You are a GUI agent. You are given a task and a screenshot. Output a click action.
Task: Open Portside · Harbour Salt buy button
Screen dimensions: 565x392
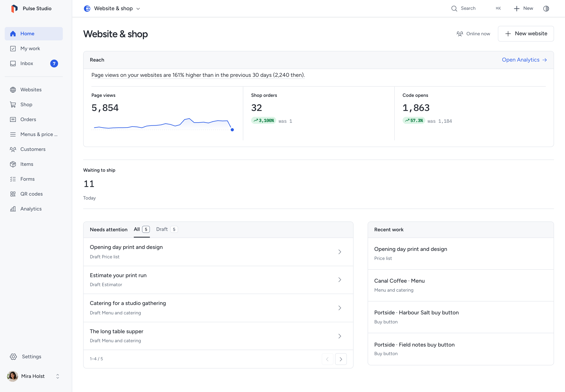[460, 317]
